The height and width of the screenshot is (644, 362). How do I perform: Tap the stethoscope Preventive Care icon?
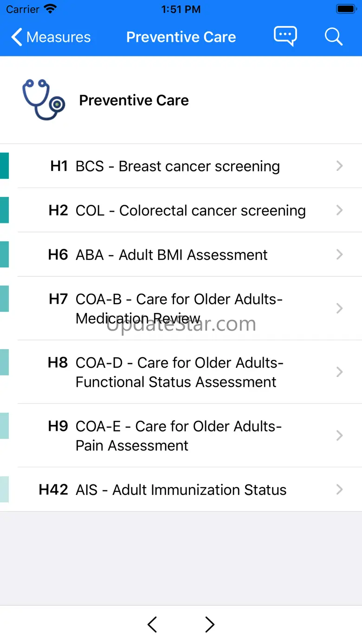coord(44,99)
